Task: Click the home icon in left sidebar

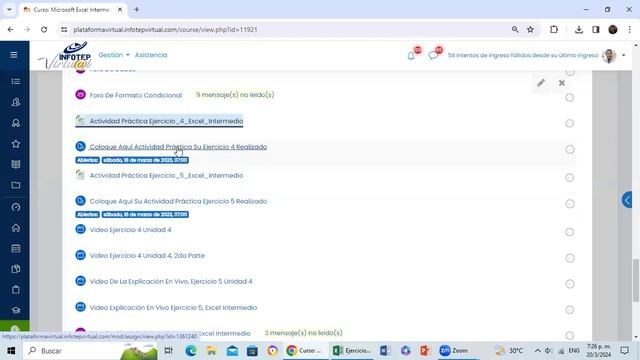Action: pyautogui.click(x=16, y=228)
